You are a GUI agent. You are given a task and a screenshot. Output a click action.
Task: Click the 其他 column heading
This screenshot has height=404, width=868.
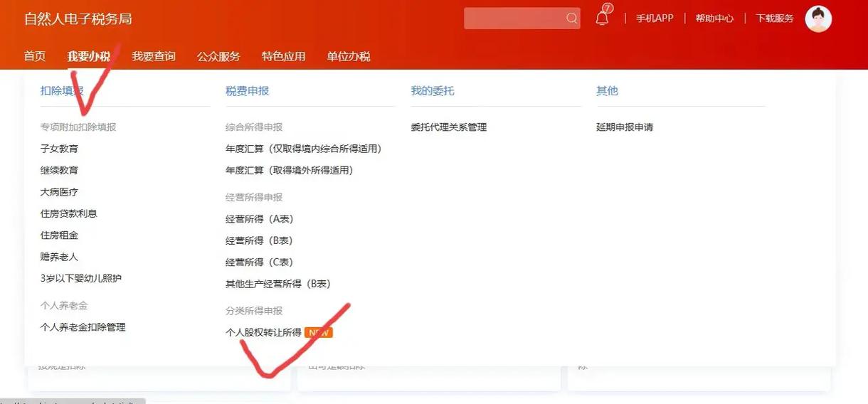coord(607,91)
